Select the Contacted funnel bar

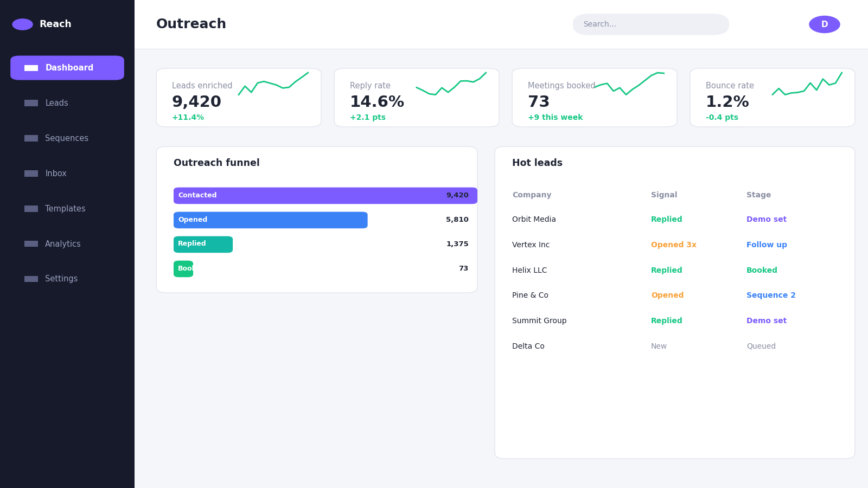[325, 196]
